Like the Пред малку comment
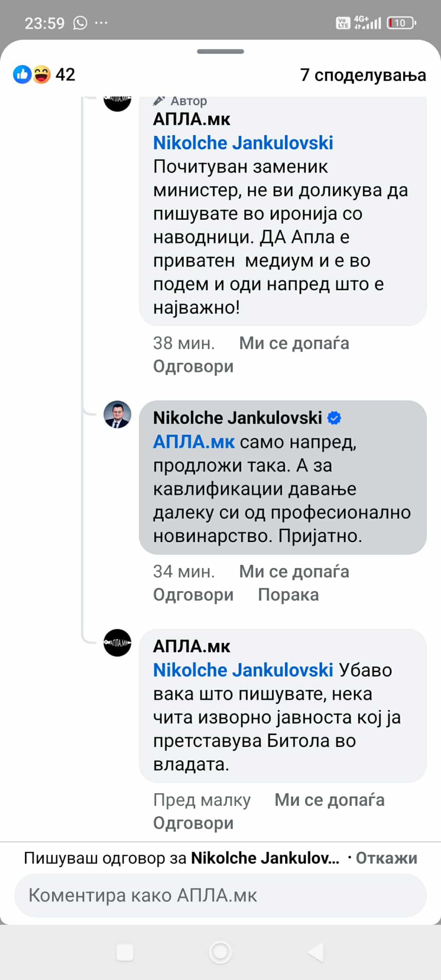 point(329,800)
